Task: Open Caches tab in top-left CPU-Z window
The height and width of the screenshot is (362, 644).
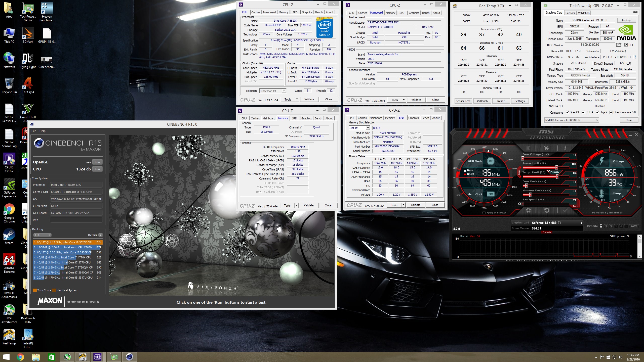Action: (x=256, y=12)
